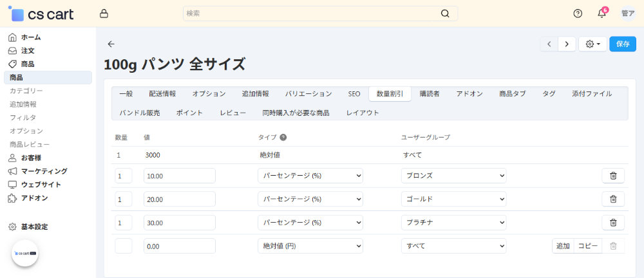The height and width of the screenshot is (278, 644).
Task: Open type dropdown for 10.00 row
Action: (310, 176)
